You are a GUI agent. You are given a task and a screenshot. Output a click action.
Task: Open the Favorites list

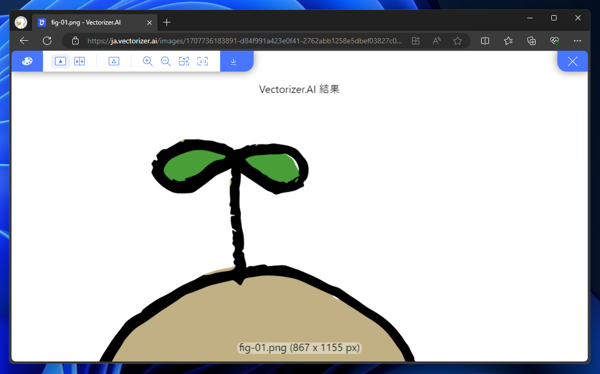pyautogui.click(x=508, y=41)
